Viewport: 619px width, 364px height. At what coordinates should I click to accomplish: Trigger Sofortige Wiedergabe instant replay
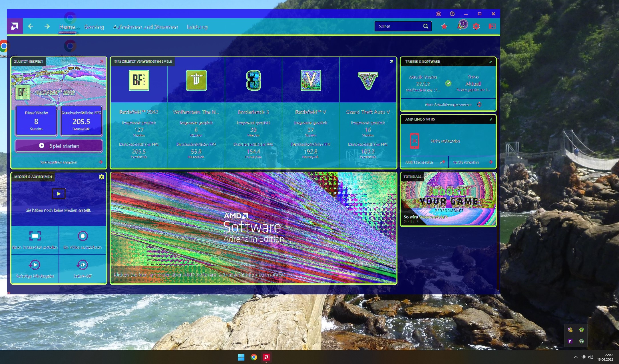tap(35, 265)
